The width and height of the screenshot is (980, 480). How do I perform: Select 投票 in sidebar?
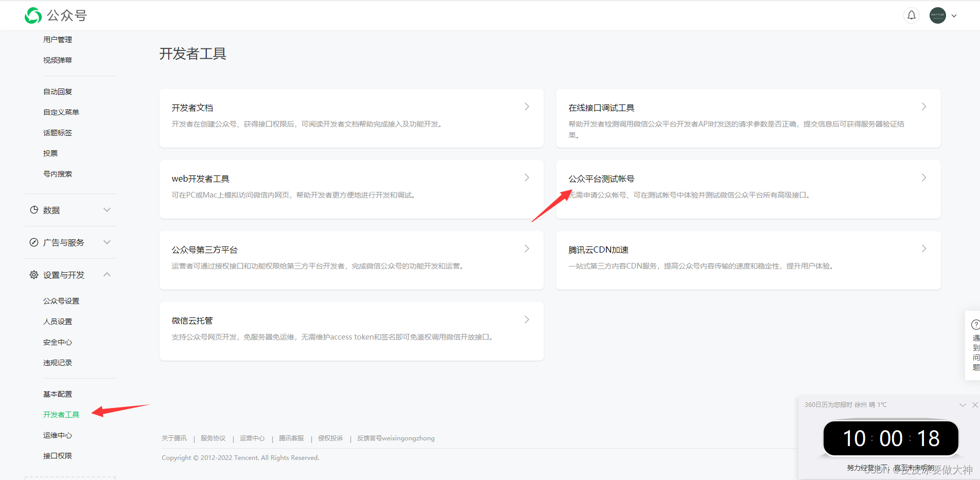(50, 153)
